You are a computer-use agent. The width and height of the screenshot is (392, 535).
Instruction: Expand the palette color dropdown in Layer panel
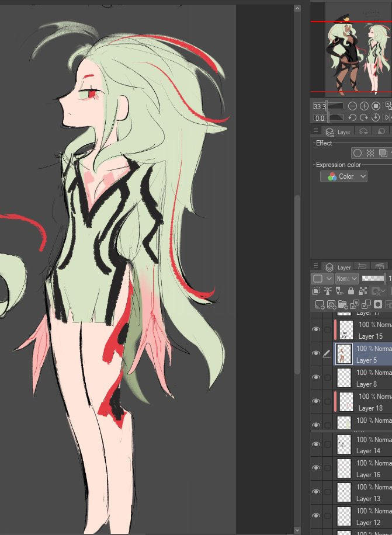coord(322,279)
